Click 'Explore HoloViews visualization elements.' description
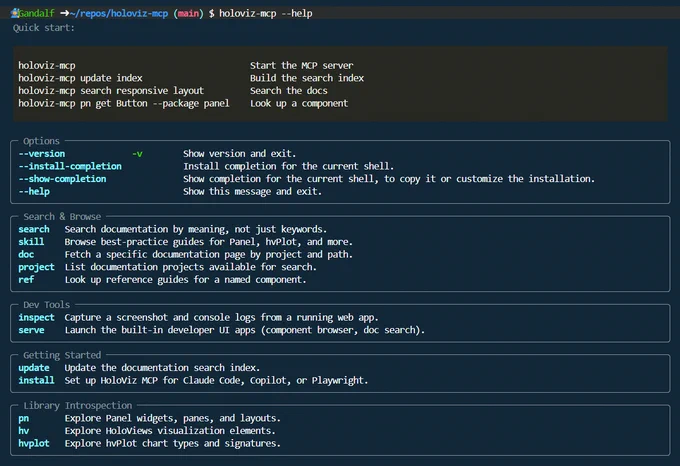The height and width of the screenshot is (466, 680). [170, 430]
